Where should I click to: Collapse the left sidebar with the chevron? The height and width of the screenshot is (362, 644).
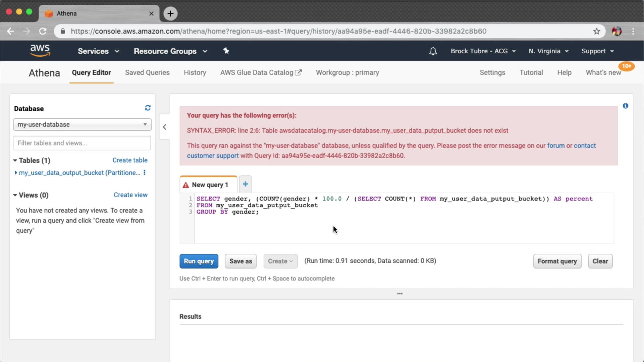coord(164,127)
